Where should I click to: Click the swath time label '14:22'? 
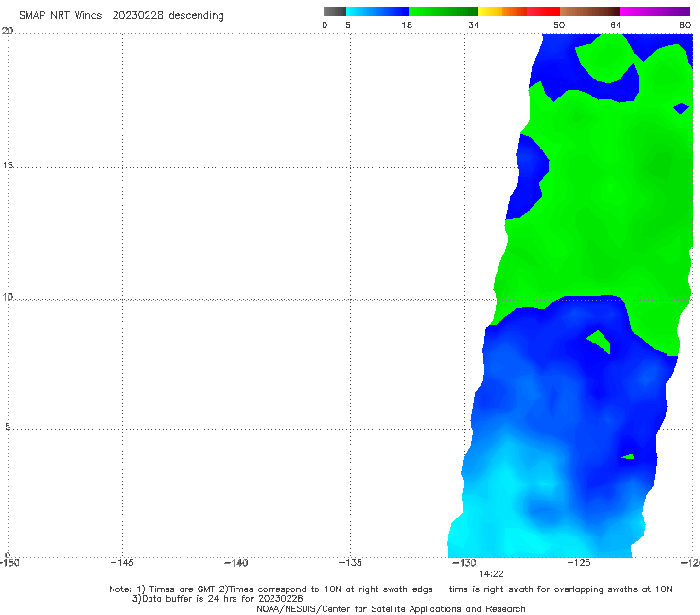tap(491, 574)
